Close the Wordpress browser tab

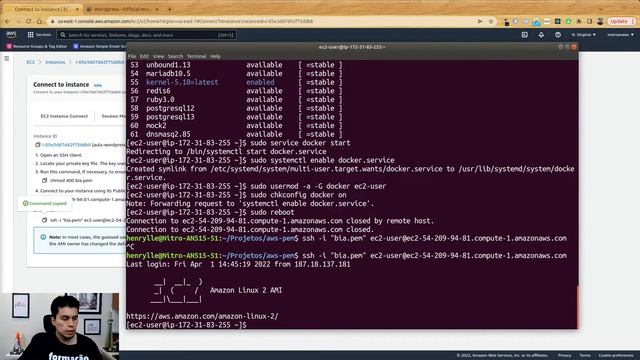[157, 9]
